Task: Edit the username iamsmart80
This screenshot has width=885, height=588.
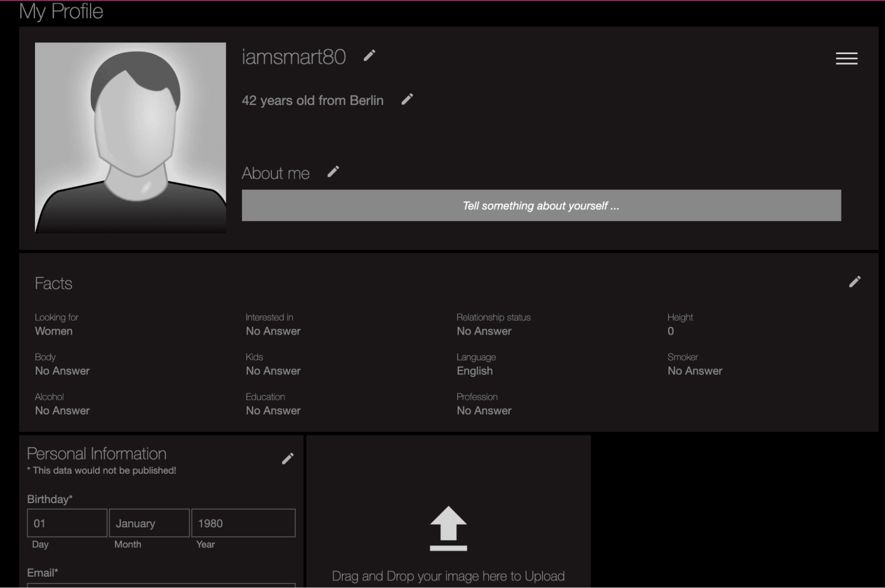Action: pos(369,56)
